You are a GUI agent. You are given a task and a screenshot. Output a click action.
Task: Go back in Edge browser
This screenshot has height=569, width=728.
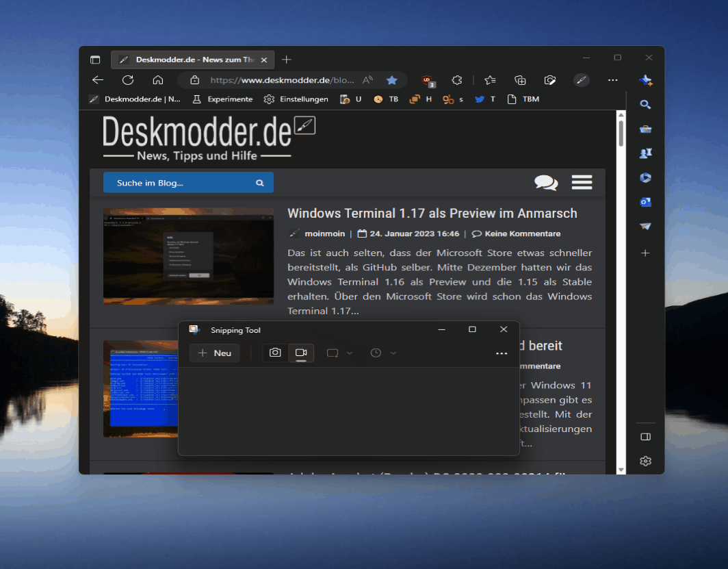point(97,80)
